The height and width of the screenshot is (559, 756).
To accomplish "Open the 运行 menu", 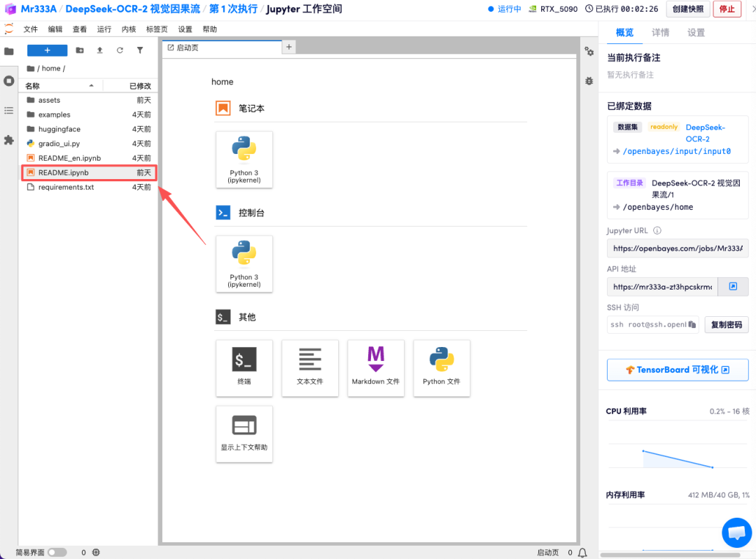I will (104, 29).
